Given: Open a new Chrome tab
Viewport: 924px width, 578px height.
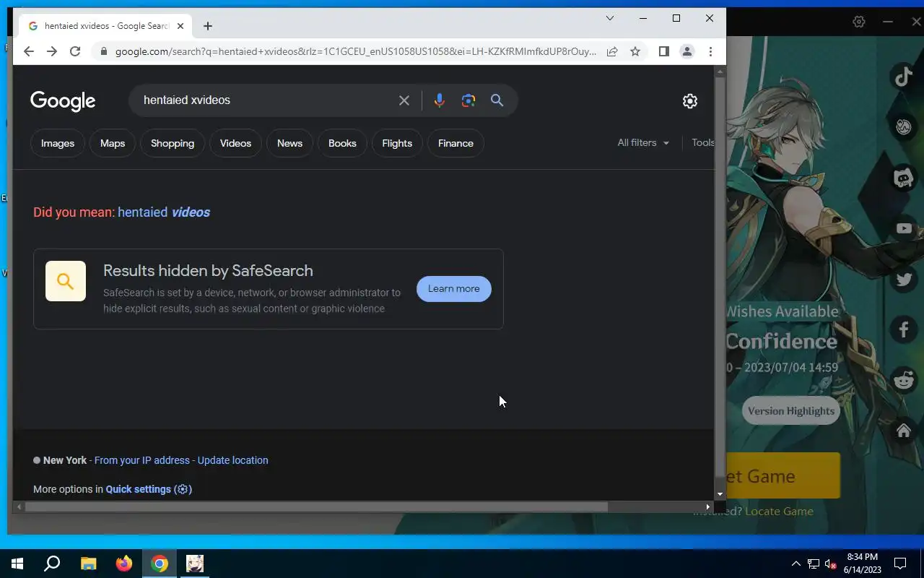Looking at the screenshot, I should click(x=208, y=26).
